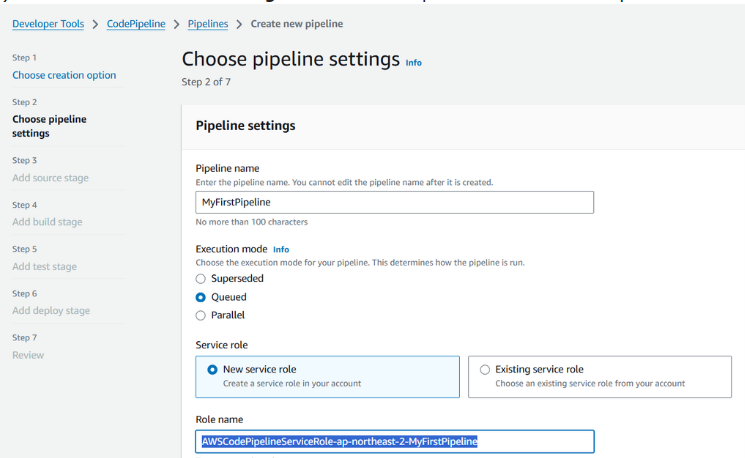Viewport: 745px width, 458px height.
Task: Select the Add build stage step
Action: click(47, 222)
